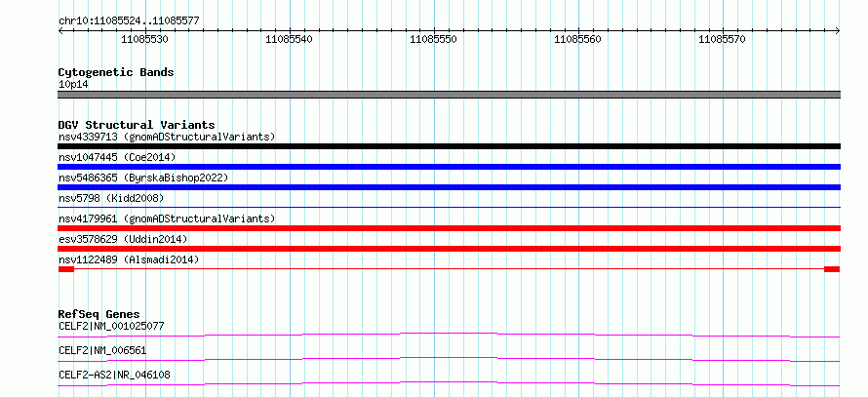Click the chr10:11085524..11085577 region label

[129, 21]
